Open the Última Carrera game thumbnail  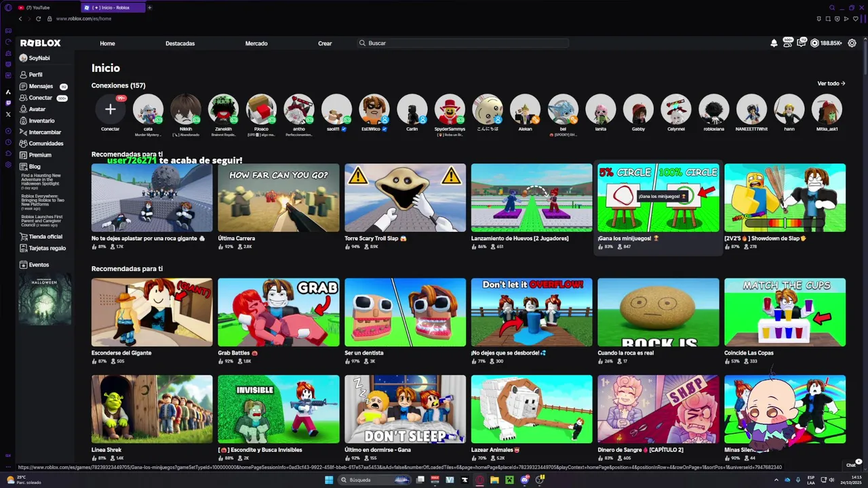pos(279,198)
